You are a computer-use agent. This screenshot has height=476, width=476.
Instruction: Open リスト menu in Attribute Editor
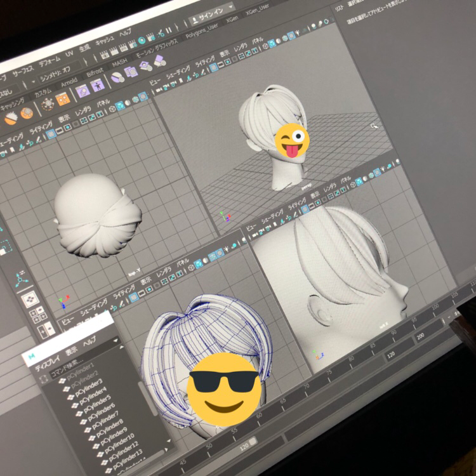pyautogui.click(x=339, y=8)
